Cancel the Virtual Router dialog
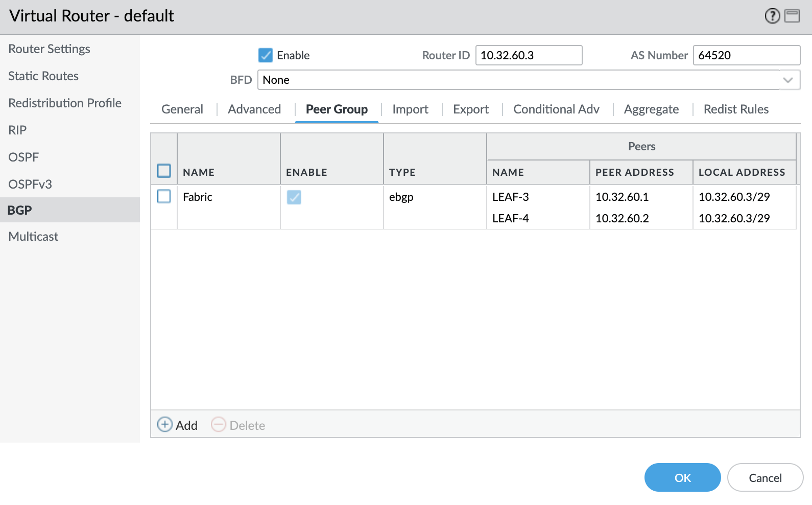This screenshot has width=812, height=505. coord(765,477)
